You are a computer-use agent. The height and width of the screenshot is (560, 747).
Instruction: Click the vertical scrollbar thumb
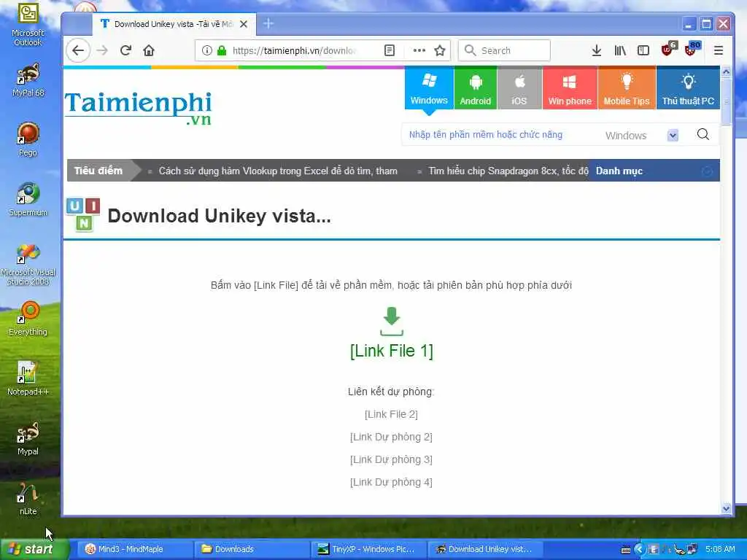[x=726, y=101]
